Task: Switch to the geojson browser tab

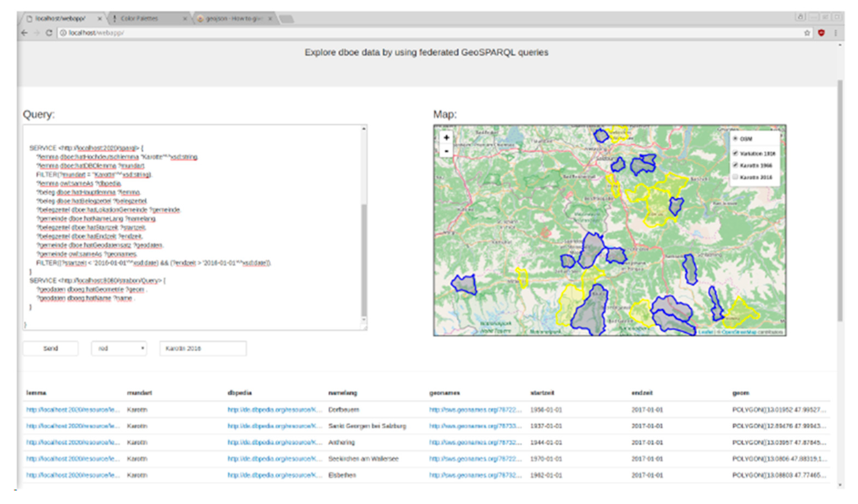Action: pos(235,18)
